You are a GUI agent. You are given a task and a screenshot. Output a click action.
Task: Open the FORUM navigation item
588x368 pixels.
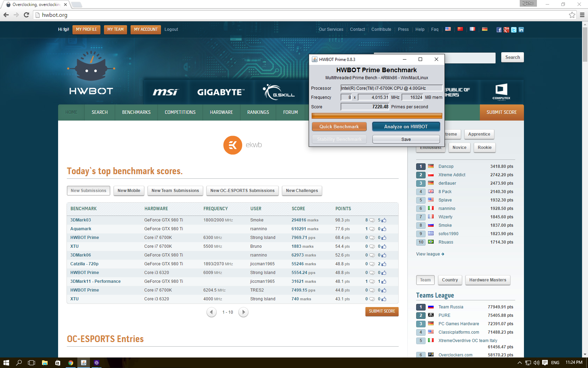coord(290,112)
